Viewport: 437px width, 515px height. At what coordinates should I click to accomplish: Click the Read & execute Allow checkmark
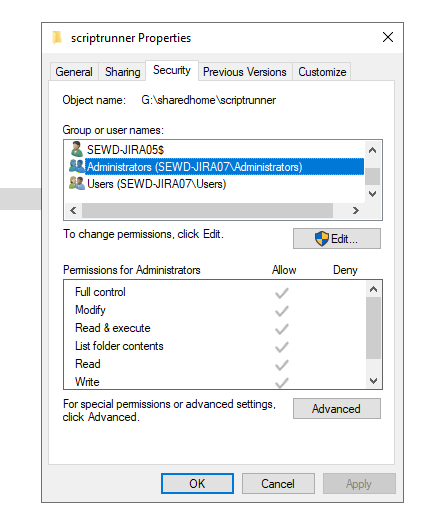pos(282,329)
